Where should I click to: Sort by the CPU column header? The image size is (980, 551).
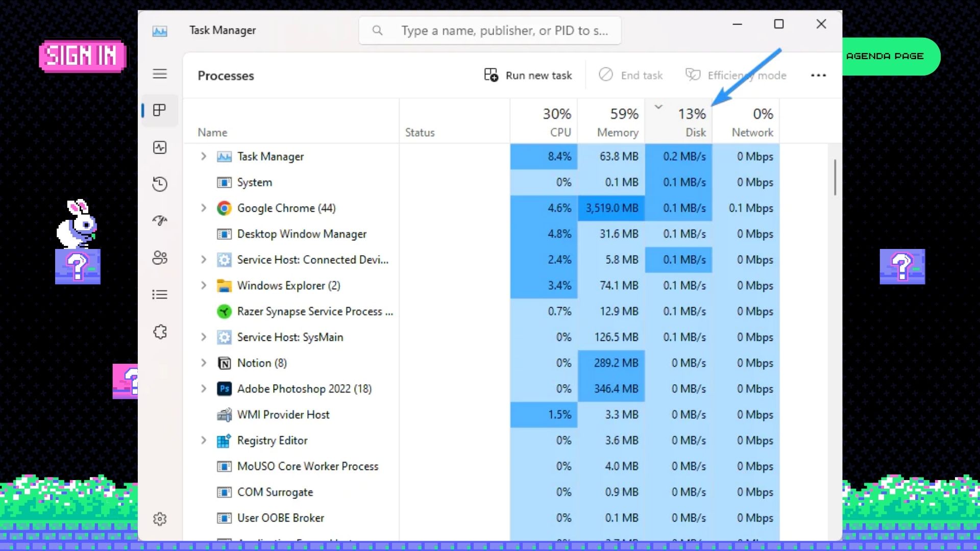(544, 121)
